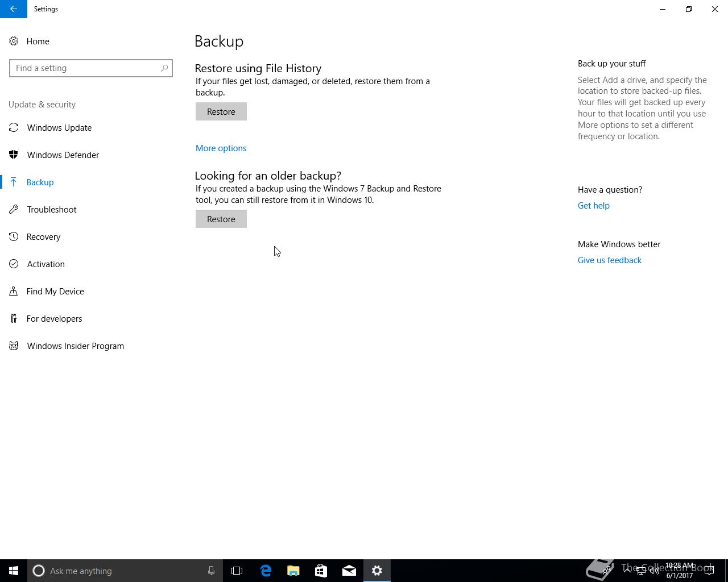Click the volume speaker tray icon
728x582 pixels.
[x=655, y=571]
